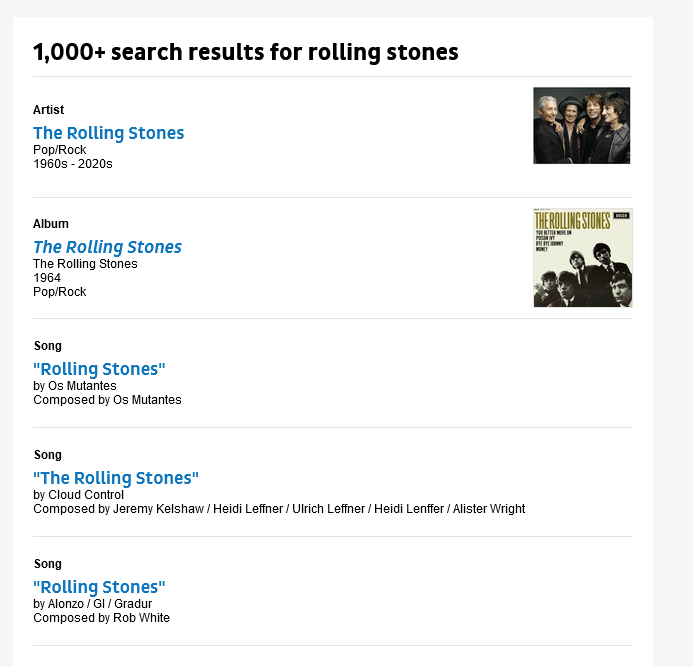The image size is (693, 666).
Task: Click the "Composed by Rob White" line
Action: (101, 618)
